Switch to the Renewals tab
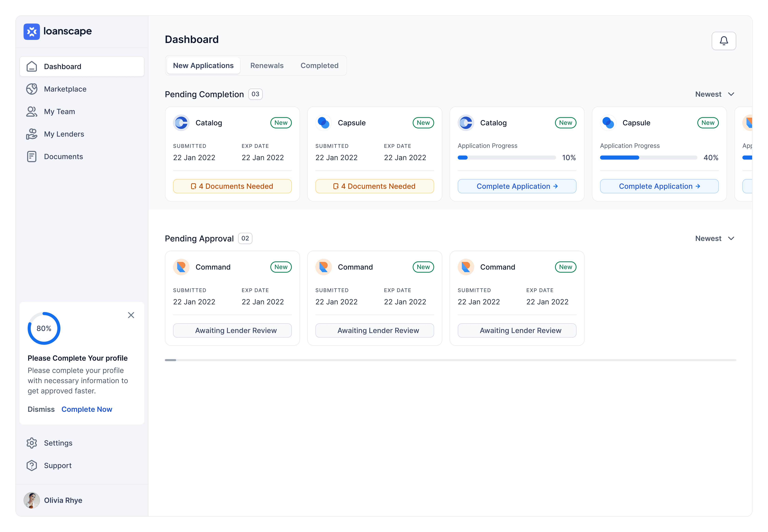 pyautogui.click(x=267, y=66)
